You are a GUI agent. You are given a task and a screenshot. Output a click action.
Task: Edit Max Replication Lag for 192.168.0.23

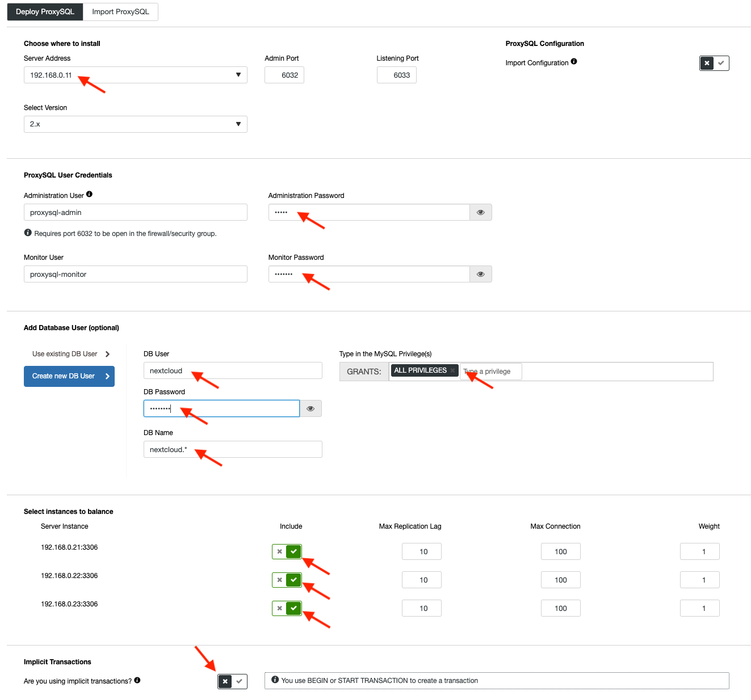click(x=422, y=608)
